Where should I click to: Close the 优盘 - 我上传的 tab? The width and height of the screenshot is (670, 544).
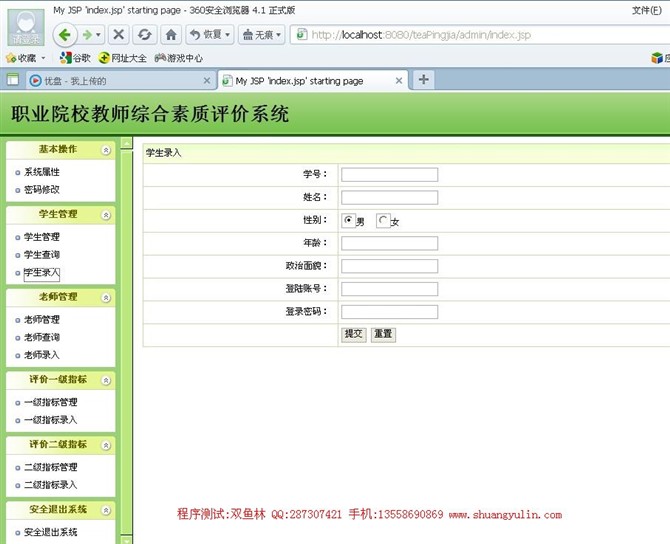pyautogui.click(x=207, y=81)
